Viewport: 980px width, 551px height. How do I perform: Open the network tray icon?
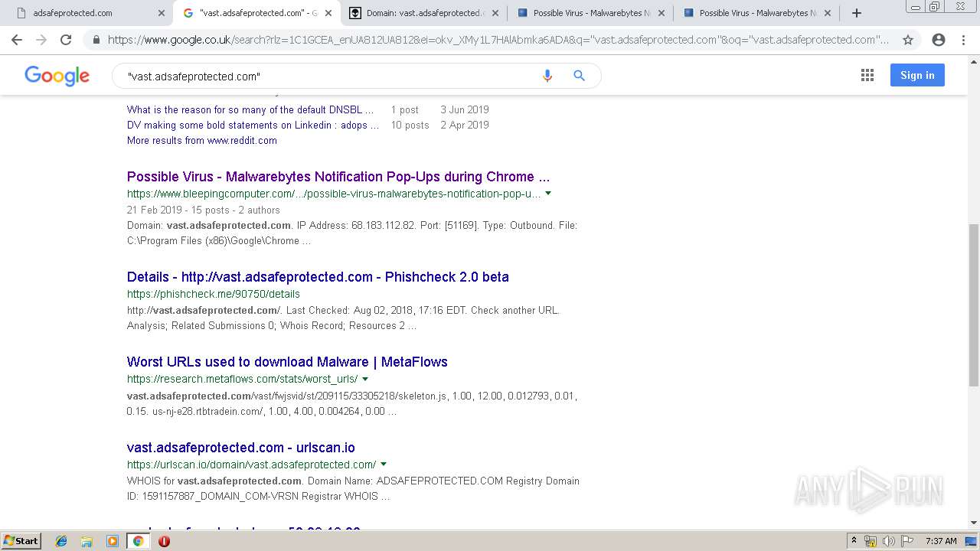tap(871, 541)
